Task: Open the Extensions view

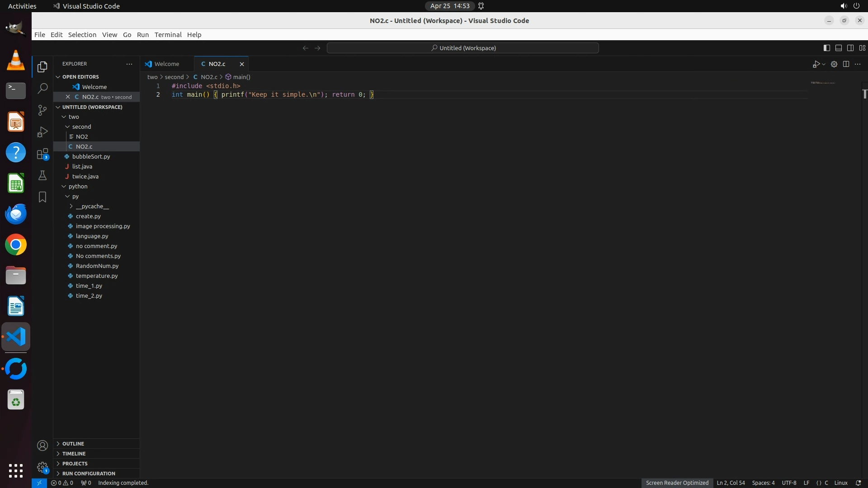Action: (x=42, y=154)
